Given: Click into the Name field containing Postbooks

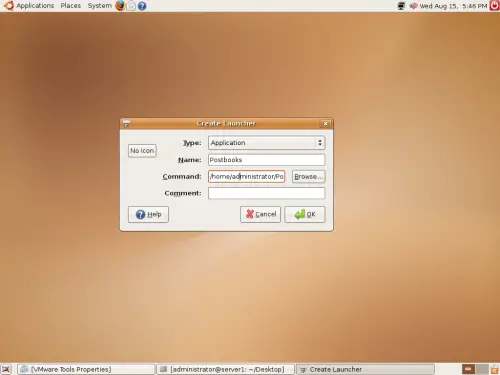Looking at the screenshot, I should tap(267, 160).
